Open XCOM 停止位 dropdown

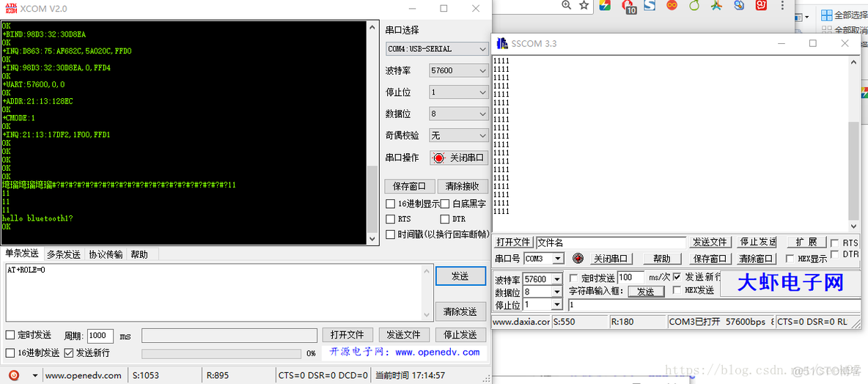(x=458, y=92)
